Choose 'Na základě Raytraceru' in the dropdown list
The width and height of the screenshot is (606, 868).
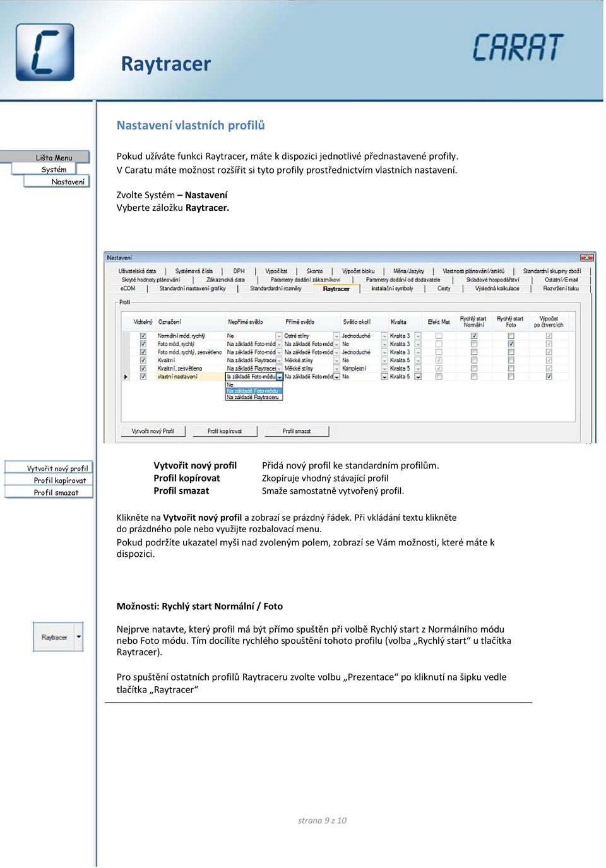254,397
